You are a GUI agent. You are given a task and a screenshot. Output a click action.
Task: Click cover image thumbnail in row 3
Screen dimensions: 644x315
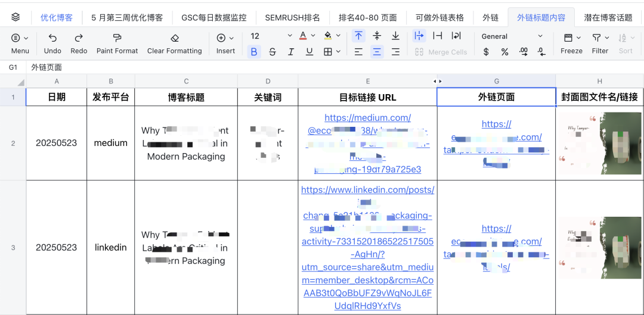click(600, 248)
